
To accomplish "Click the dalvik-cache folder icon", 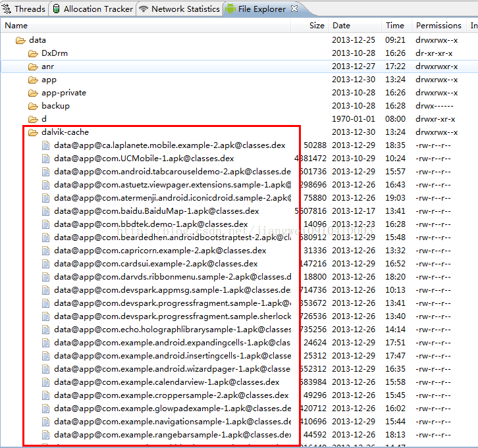I will click(33, 132).
